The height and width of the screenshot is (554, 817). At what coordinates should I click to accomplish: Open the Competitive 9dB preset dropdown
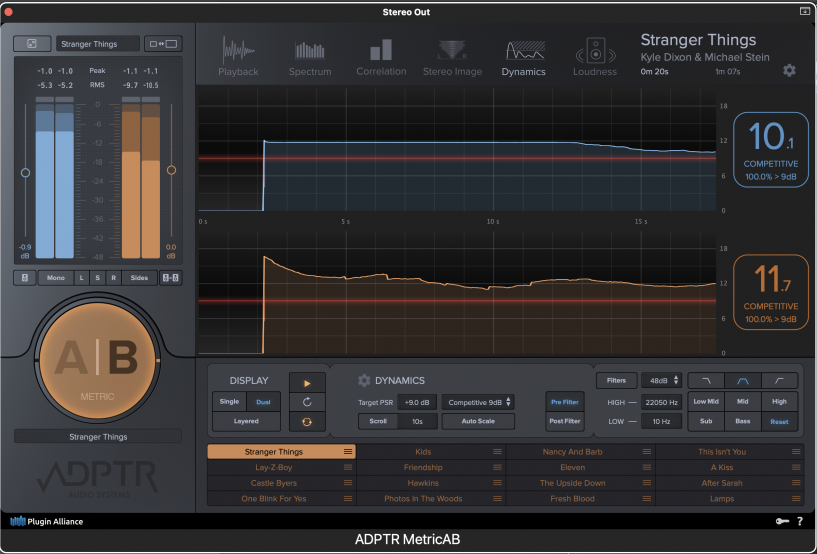479,401
